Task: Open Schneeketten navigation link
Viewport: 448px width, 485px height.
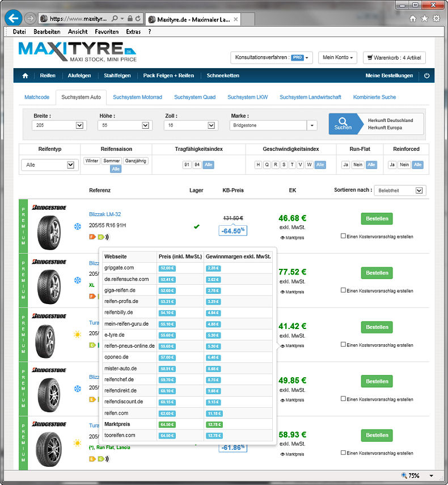Action: [223, 75]
